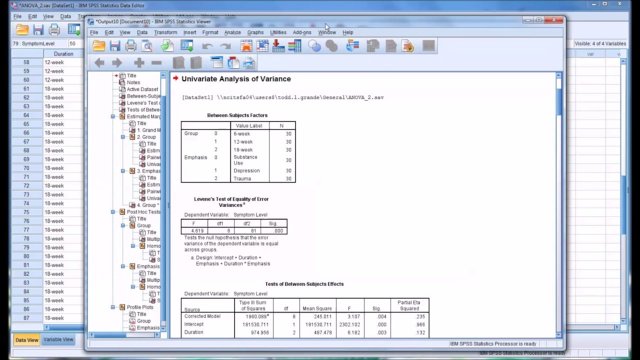Screen dimensions: 640x360
Task: Collapse the Profile Plots tree node
Action: point(113,307)
